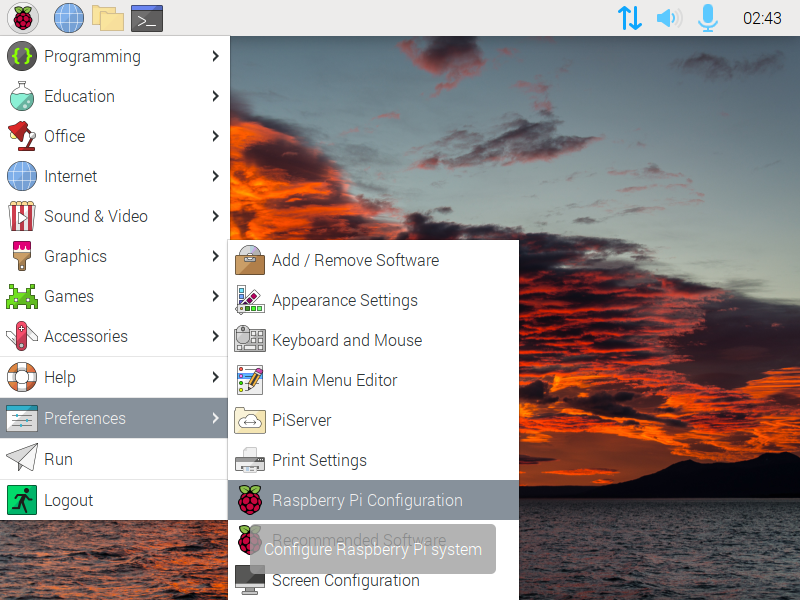Choose Logout from the main menu
The image size is (800, 600).
[x=68, y=500]
